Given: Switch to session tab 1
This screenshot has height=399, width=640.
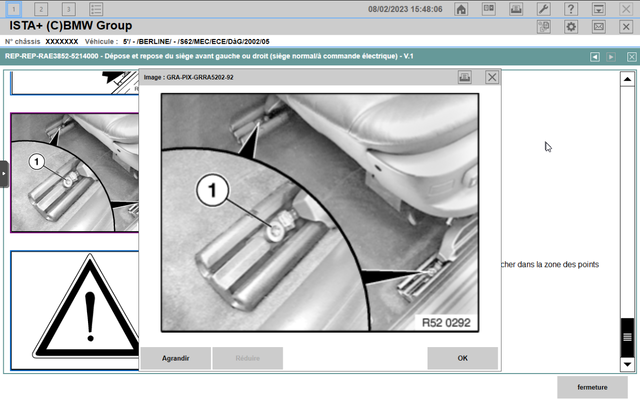Looking at the screenshot, I should coord(13,9).
